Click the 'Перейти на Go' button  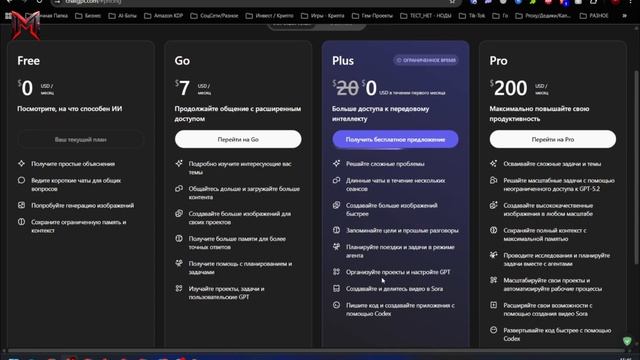coord(238,139)
